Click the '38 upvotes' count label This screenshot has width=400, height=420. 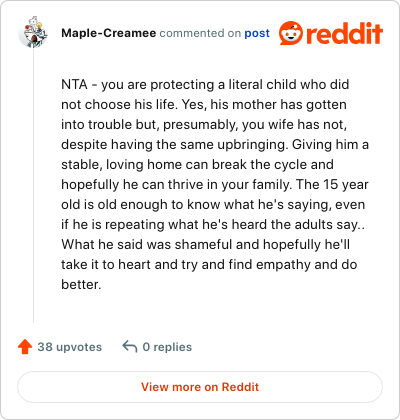pyautogui.click(x=69, y=347)
